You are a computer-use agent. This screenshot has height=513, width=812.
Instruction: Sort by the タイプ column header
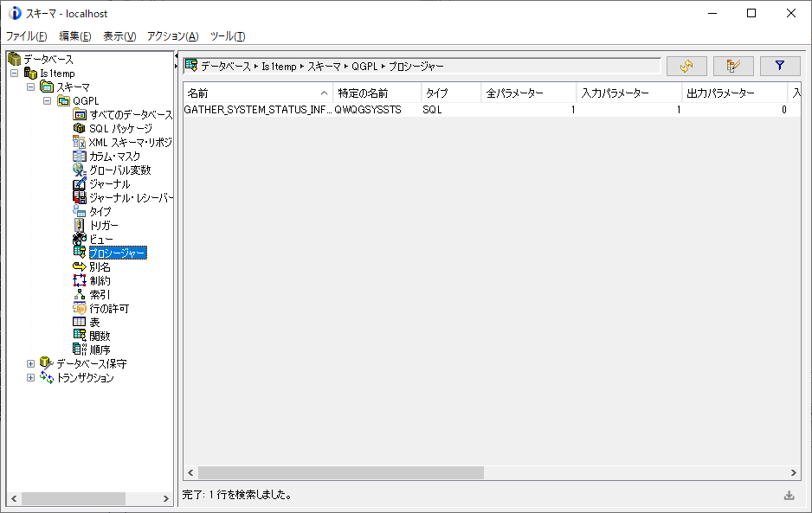point(451,93)
